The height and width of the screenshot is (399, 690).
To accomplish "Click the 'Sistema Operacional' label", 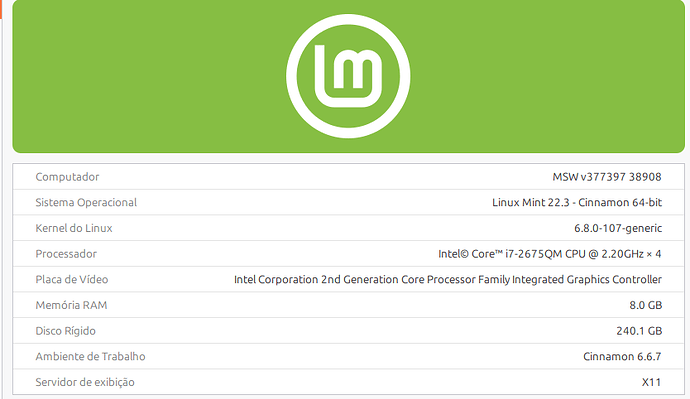I will pos(86,202).
